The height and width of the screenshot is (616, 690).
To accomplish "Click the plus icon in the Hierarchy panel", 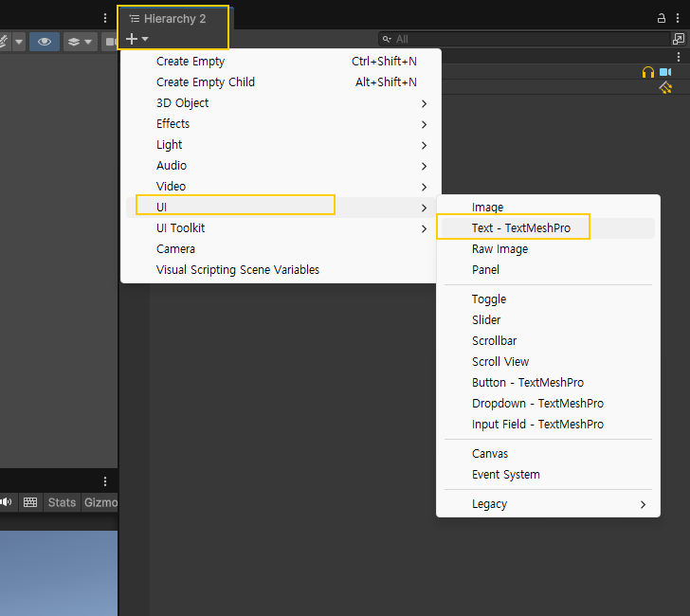I will pos(133,39).
